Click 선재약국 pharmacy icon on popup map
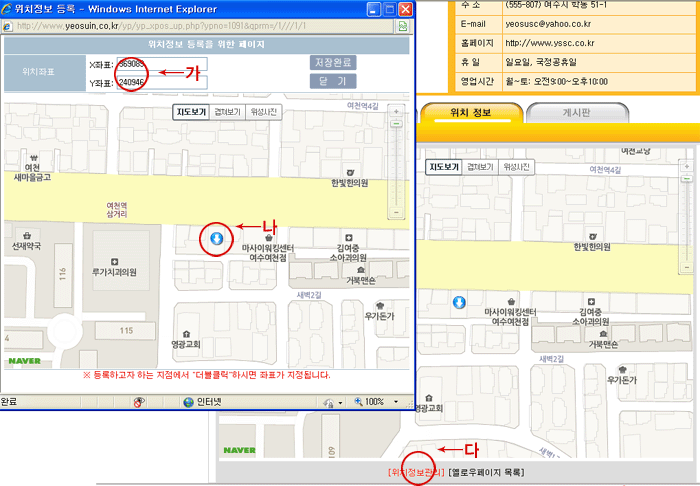Viewport: 700px width, 486px height. click(27, 235)
